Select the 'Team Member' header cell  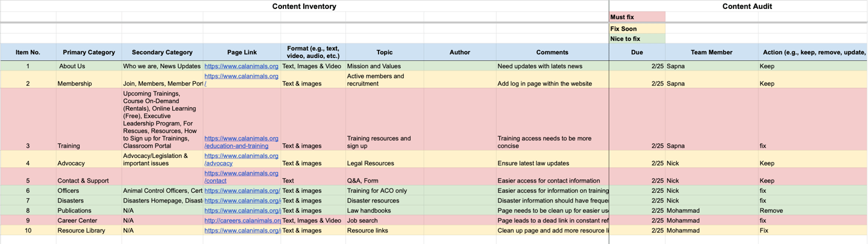tap(712, 52)
